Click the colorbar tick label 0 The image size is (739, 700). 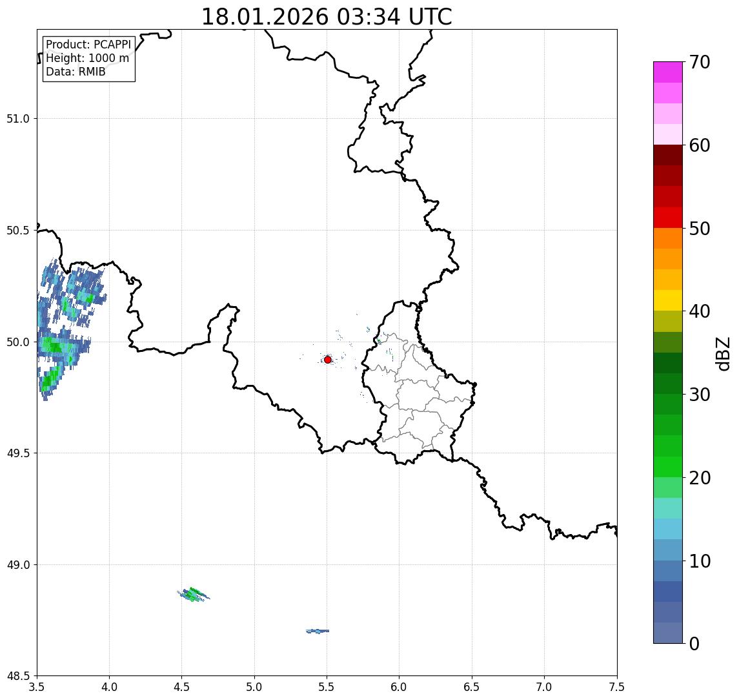pyautogui.click(x=694, y=643)
